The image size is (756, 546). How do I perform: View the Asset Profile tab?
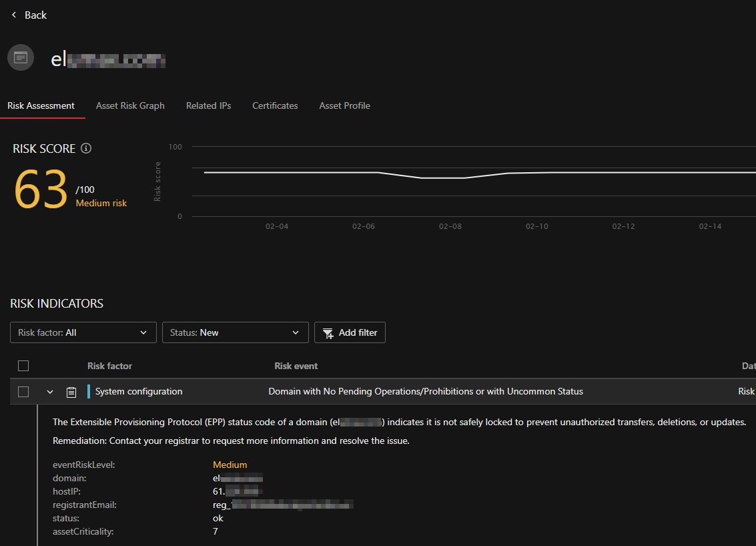click(344, 105)
